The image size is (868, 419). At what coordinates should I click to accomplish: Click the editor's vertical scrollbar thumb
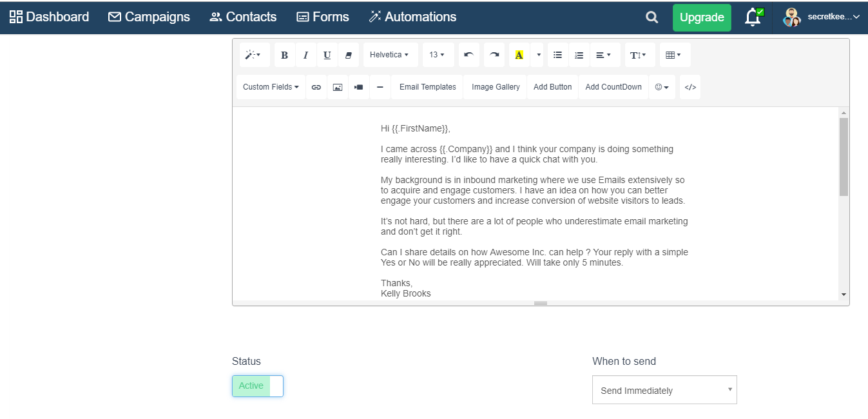(844, 157)
